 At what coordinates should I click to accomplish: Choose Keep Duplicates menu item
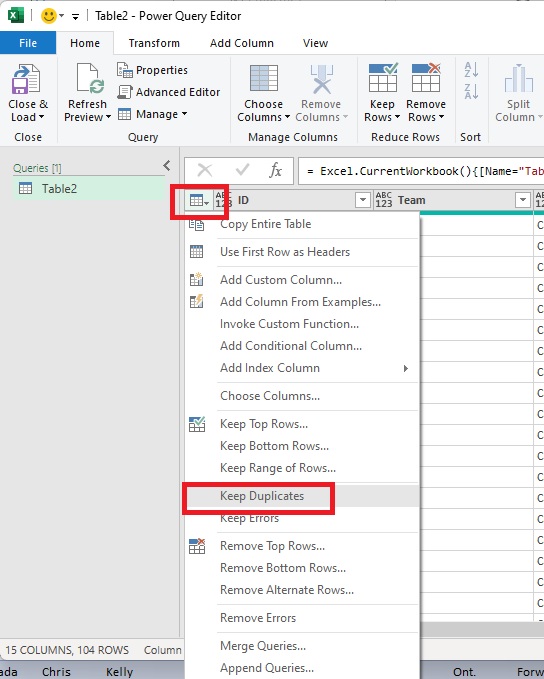point(302,496)
